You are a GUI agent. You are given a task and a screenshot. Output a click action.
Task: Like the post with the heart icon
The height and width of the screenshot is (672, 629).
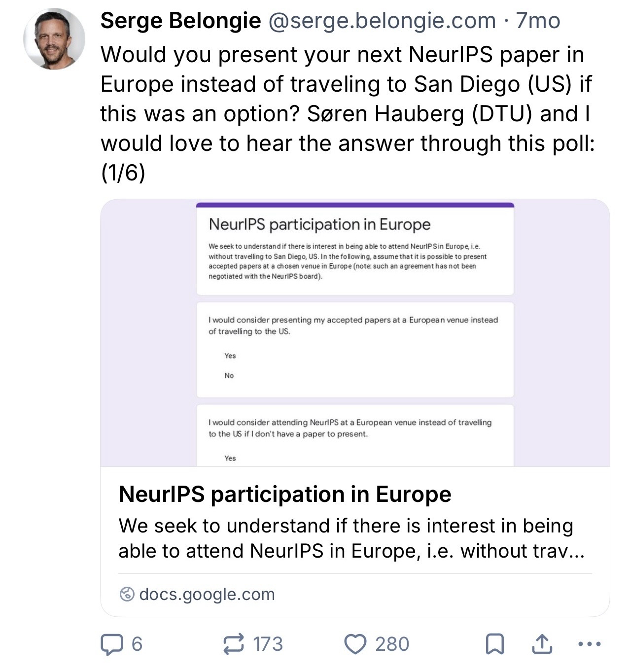pyautogui.click(x=354, y=644)
